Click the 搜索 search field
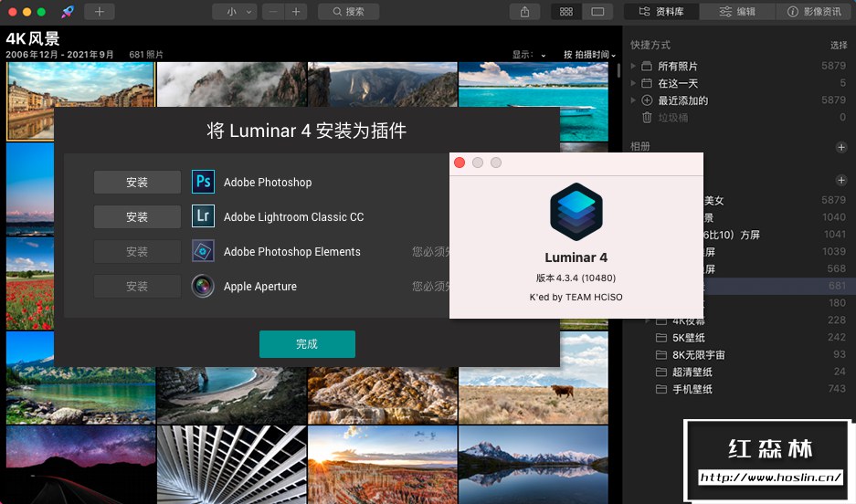 [x=348, y=12]
